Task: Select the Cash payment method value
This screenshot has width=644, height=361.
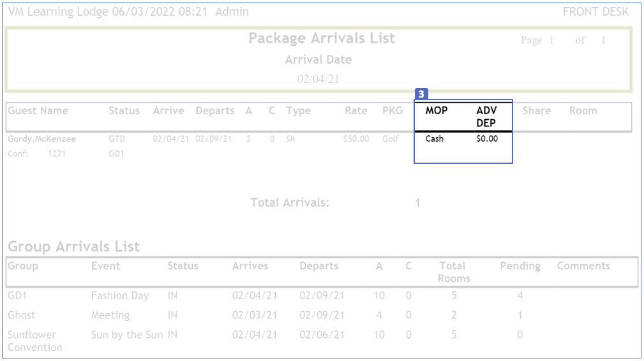Action: (435, 138)
